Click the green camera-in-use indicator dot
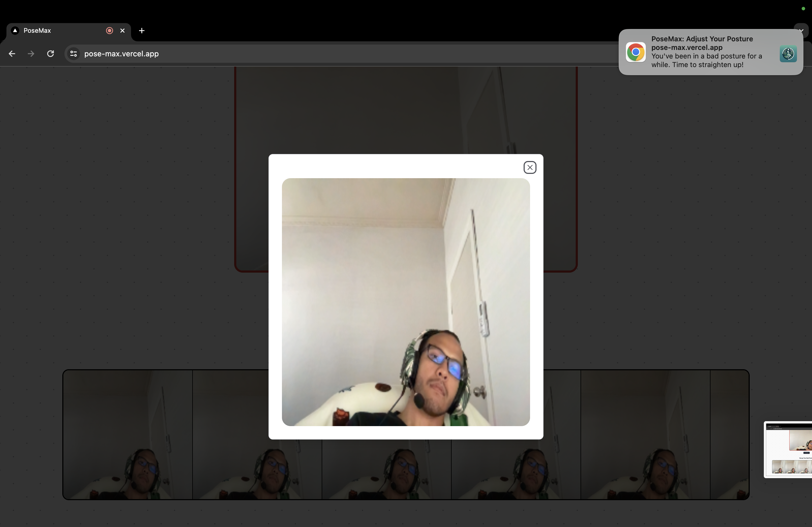Image resolution: width=812 pixels, height=527 pixels. click(x=803, y=9)
